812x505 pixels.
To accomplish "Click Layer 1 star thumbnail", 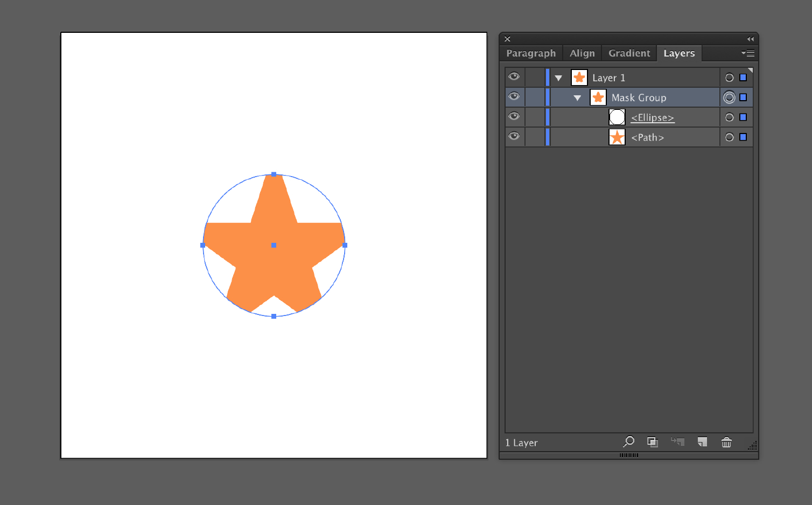I will [x=579, y=78].
